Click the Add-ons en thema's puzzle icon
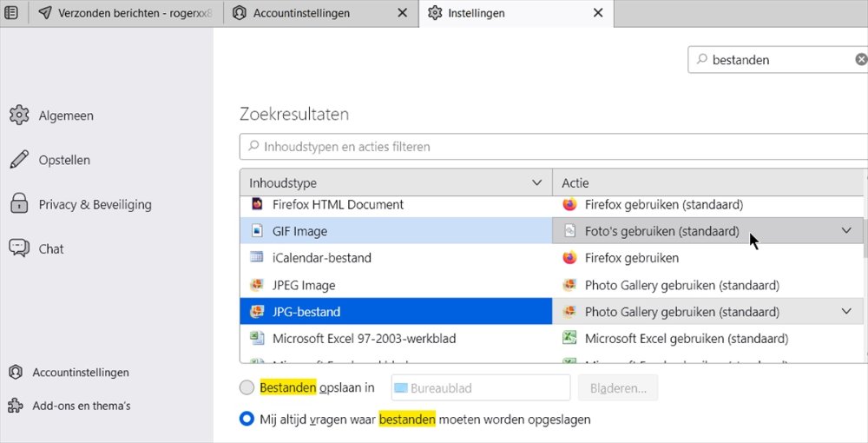The width and height of the screenshot is (868, 443). [x=15, y=406]
